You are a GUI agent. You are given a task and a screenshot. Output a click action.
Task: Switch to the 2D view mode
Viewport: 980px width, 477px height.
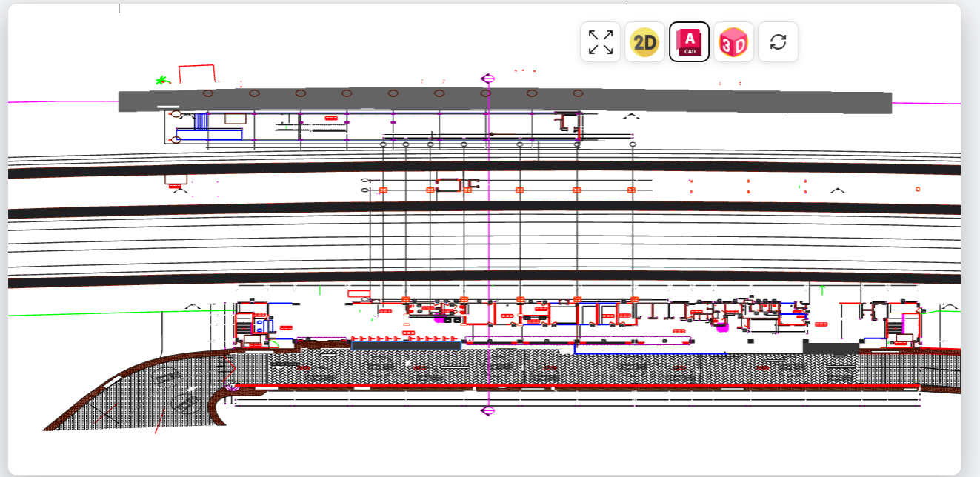[x=644, y=42]
